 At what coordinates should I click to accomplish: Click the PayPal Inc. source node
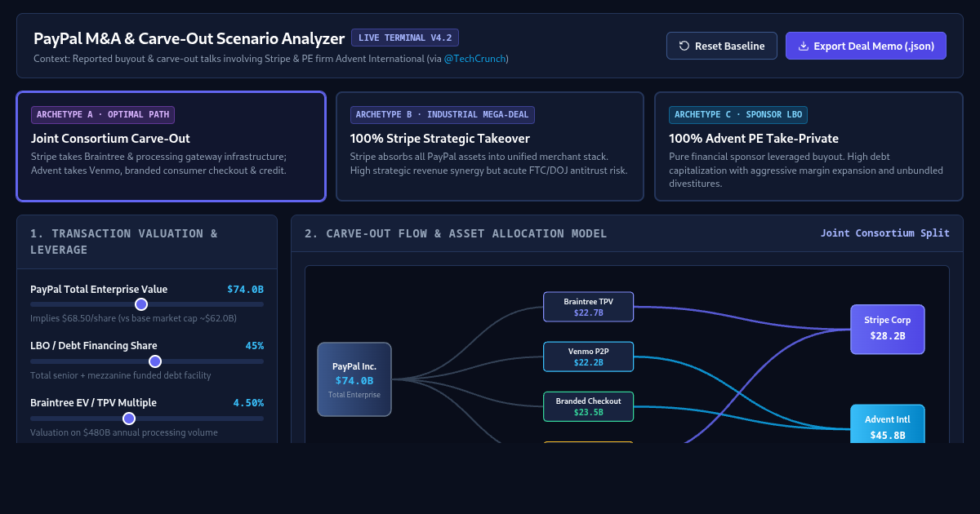354,379
